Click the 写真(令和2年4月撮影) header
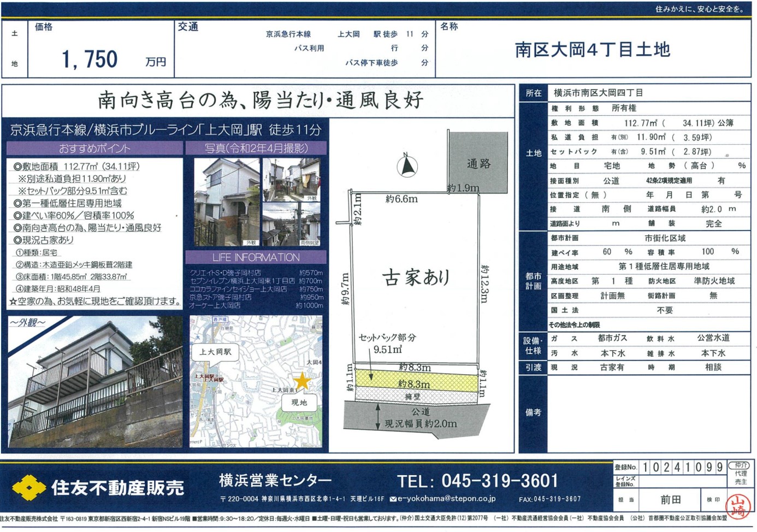The width and height of the screenshot is (757, 532). tap(256, 148)
